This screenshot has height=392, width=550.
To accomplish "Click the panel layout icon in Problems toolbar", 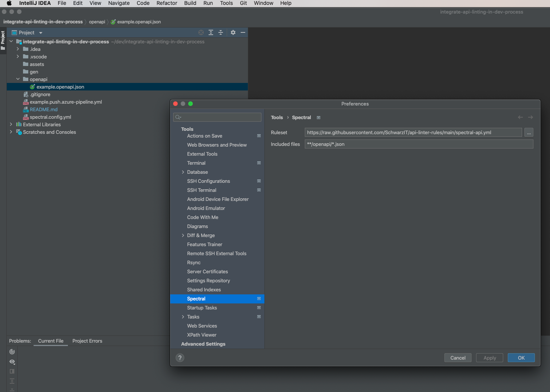I will [12, 371].
